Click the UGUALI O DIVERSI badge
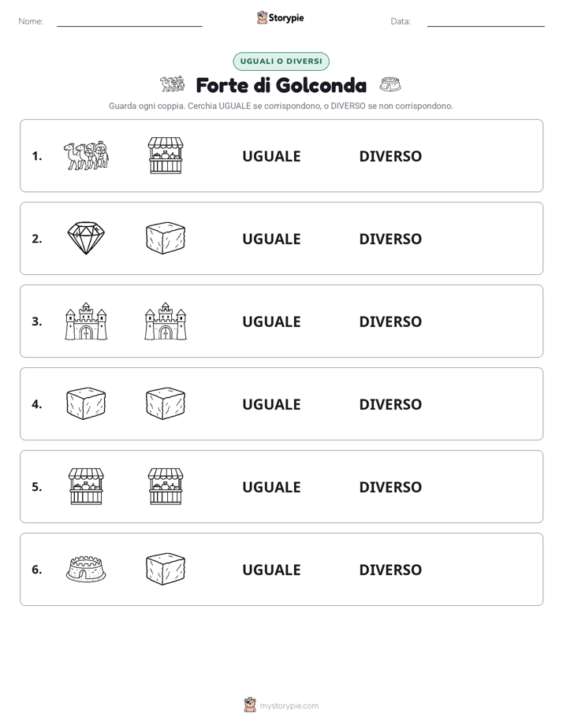 coord(281,61)
